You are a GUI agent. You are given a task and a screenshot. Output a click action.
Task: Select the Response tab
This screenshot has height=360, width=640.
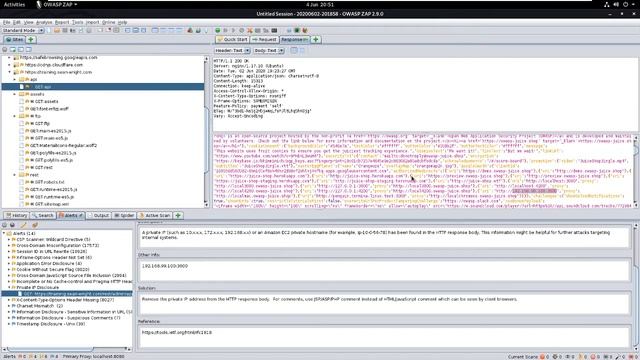click(x=295, y=40)
